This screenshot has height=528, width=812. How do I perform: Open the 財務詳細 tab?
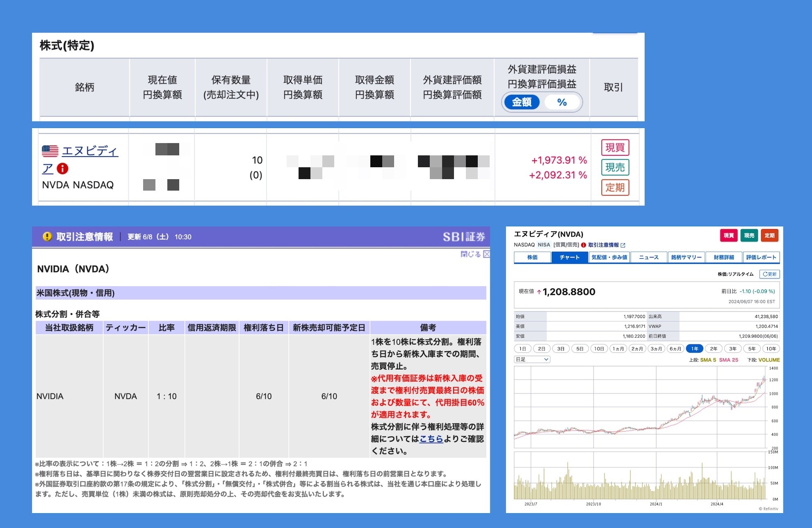[724, 257]
